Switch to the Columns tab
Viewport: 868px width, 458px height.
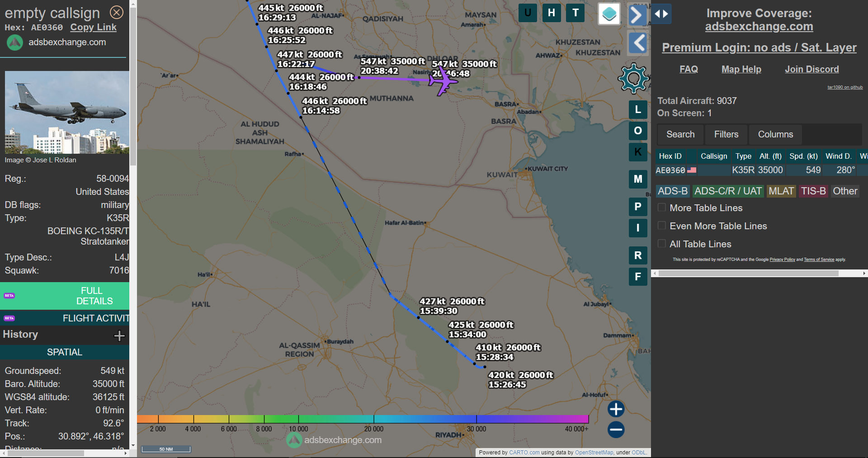point(775,134)
